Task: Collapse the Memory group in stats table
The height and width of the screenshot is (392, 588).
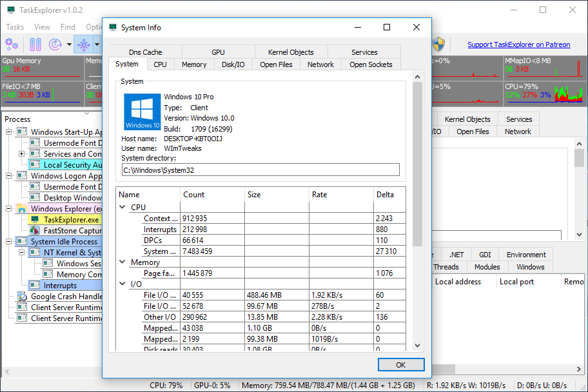Action: [x=122, y=262]
